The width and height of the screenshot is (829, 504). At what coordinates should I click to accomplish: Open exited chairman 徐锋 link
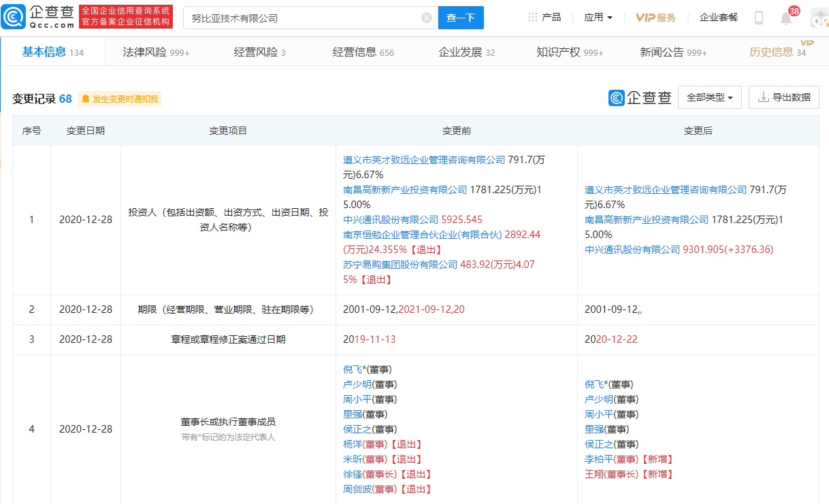click(x=353, y=474)
